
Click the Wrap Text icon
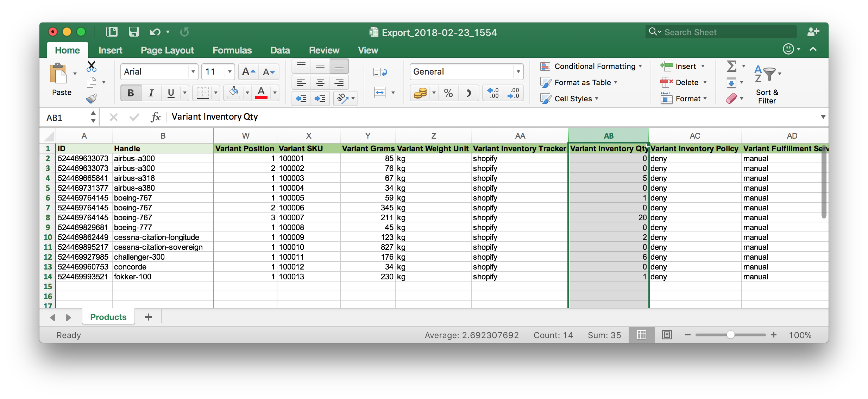380,72
